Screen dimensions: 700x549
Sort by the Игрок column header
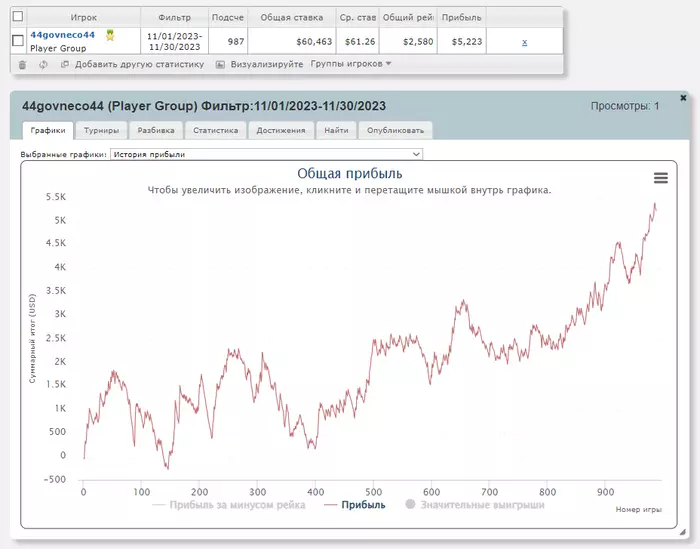(x=83, y=17)
